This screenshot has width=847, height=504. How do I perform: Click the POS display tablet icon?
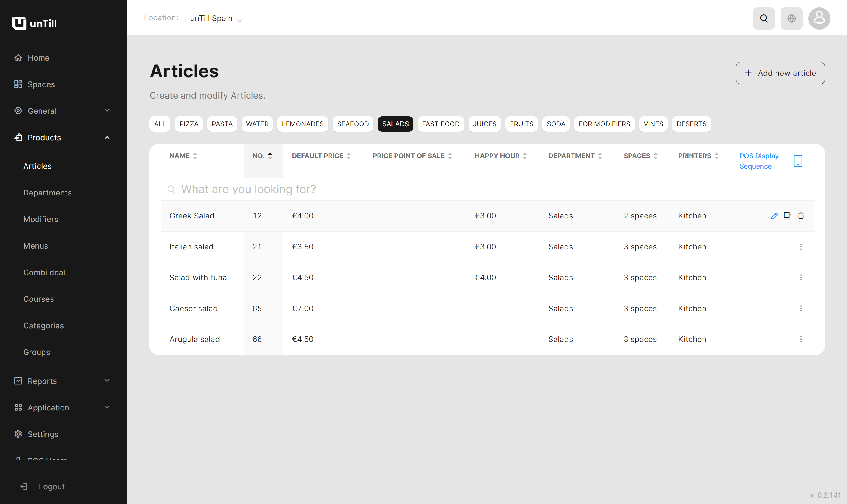(x=798, y=161)
